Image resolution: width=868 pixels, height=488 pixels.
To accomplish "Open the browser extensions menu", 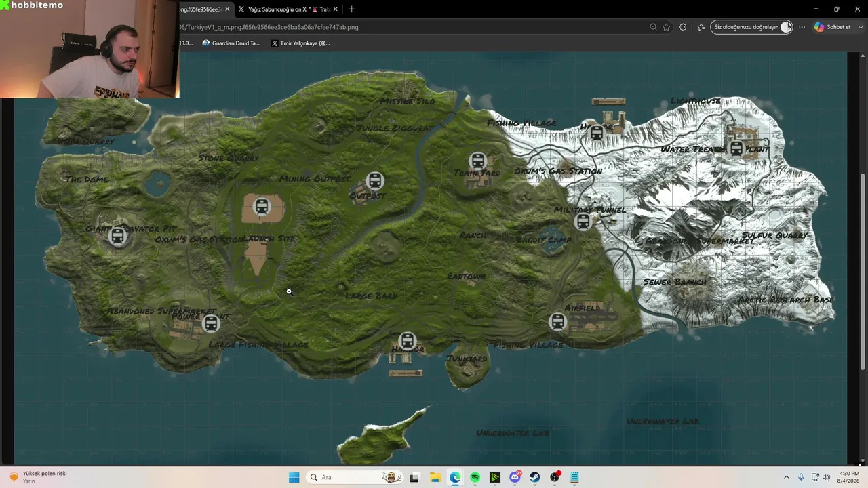I will point(683,27).
